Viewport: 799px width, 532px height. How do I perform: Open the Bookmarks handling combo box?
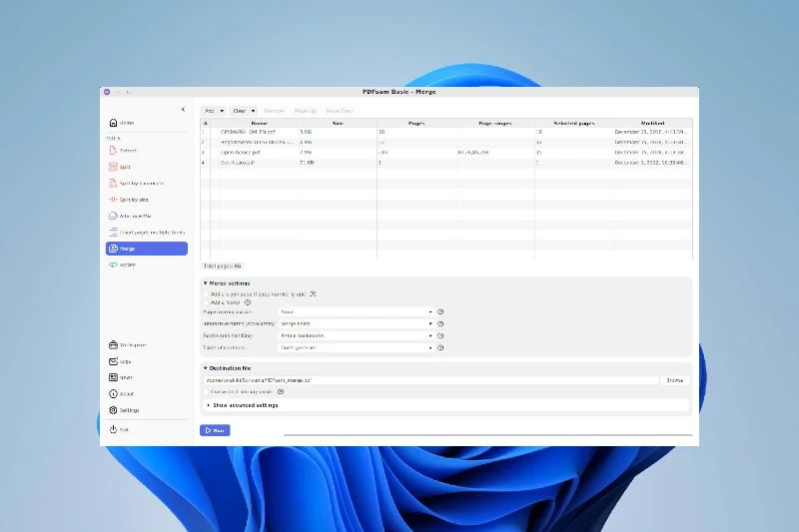point(357,336)
